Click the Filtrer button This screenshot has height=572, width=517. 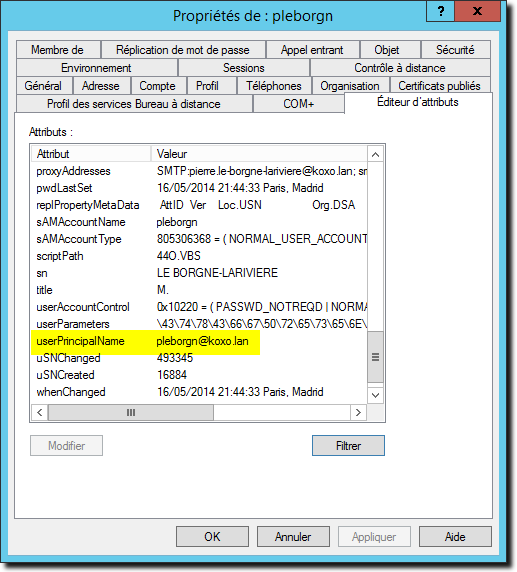tap(348, 445)
